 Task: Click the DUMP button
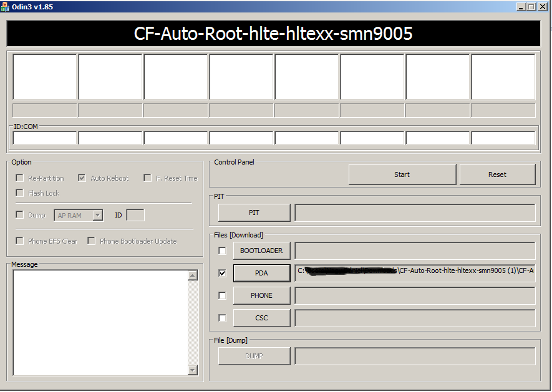(254, 356)
